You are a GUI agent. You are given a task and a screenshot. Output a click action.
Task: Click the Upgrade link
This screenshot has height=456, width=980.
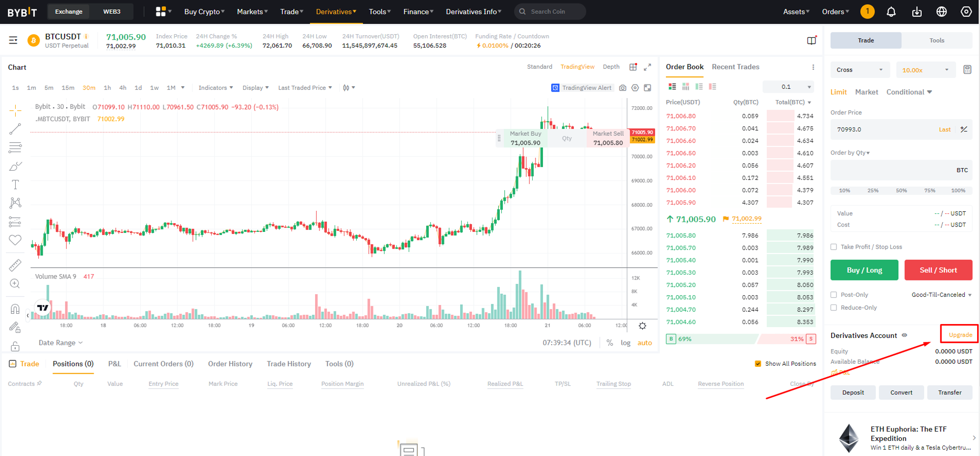pyautogui.click(x=960, y=335)
